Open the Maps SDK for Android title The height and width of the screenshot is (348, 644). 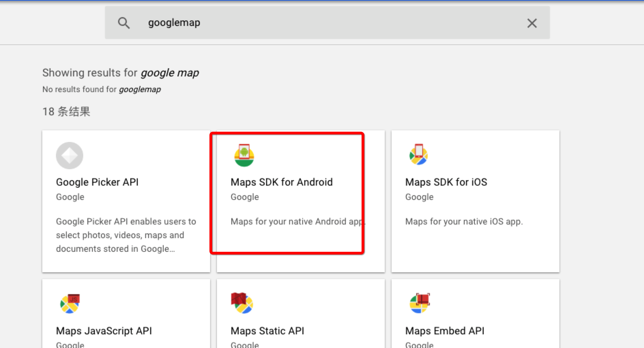click(281, 182)
